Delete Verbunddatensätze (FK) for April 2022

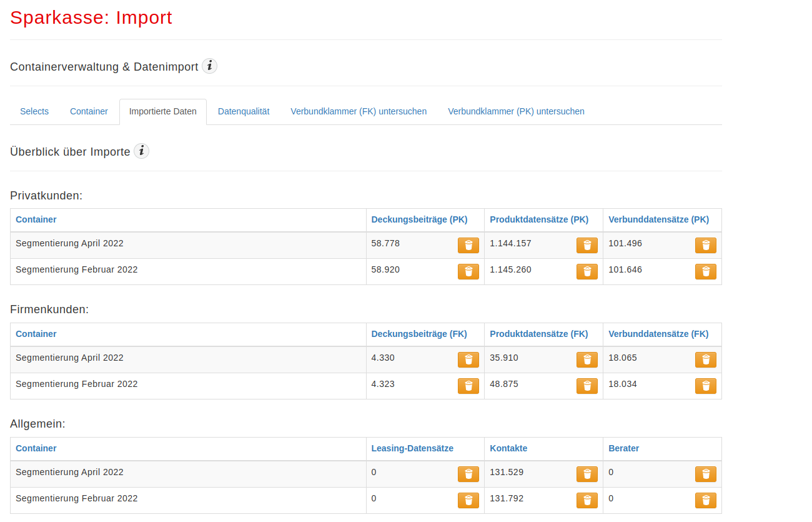706,359
